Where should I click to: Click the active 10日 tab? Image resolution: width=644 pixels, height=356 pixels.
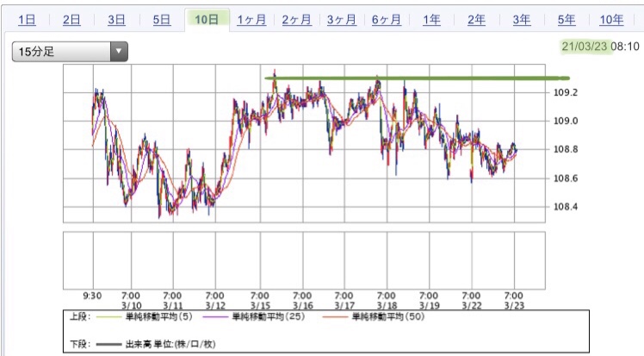click(x=207, y=19)
